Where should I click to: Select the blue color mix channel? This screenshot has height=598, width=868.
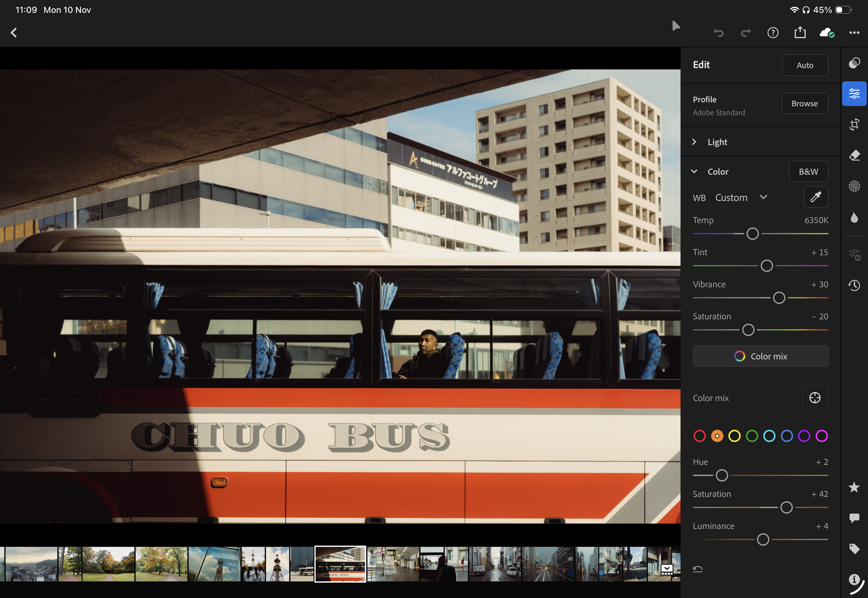(x=787, y=436)
